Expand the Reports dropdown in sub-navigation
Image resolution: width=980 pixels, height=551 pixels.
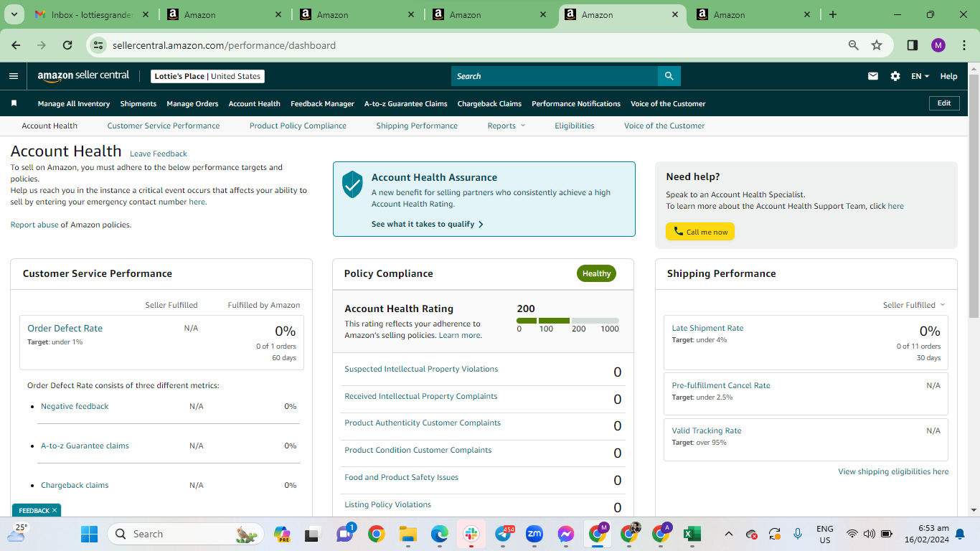[507, 126]
